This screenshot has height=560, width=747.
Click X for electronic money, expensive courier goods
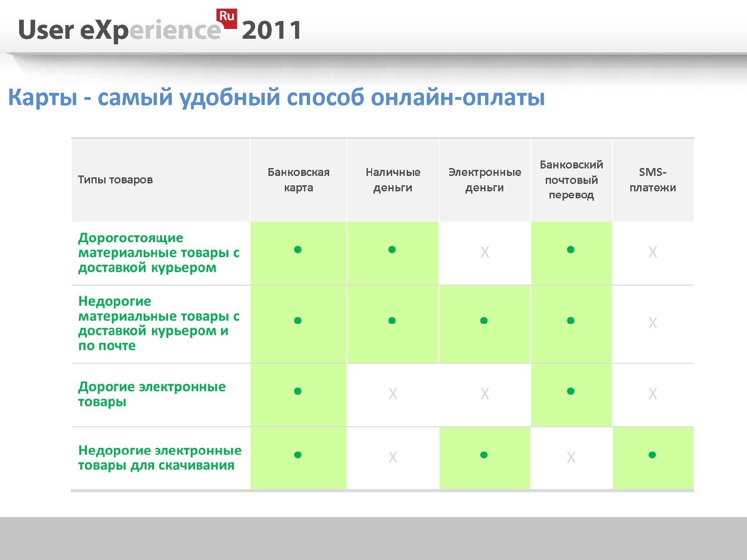[x=485, y=252]
